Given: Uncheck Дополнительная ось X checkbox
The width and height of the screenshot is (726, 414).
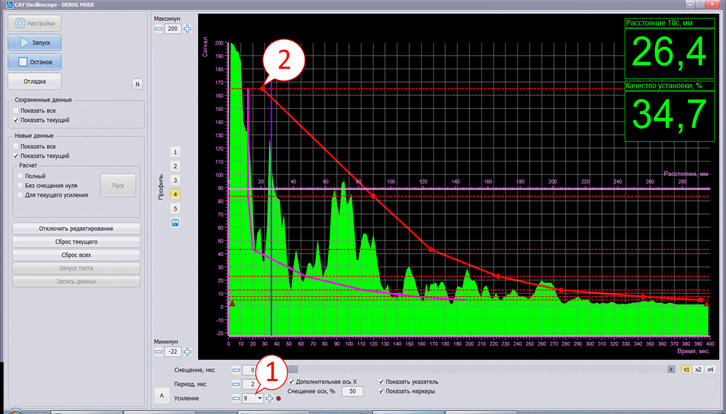Looking at the screenshot, I should [x=291, y=381].
